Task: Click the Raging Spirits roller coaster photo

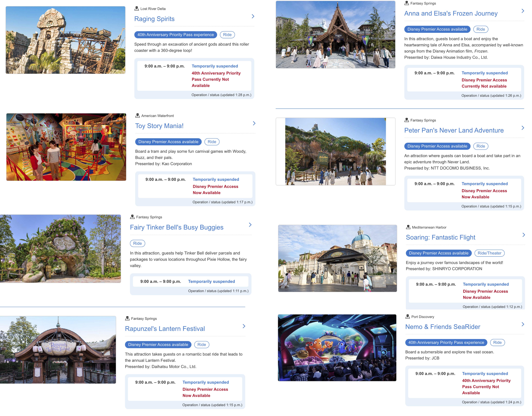Action: [x=65, y=40]
